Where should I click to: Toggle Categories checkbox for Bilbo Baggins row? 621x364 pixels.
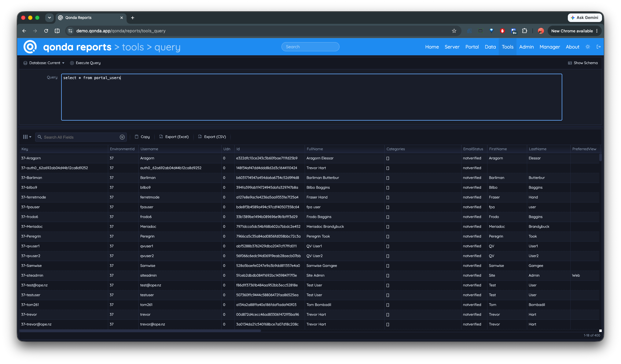(388, 188)
